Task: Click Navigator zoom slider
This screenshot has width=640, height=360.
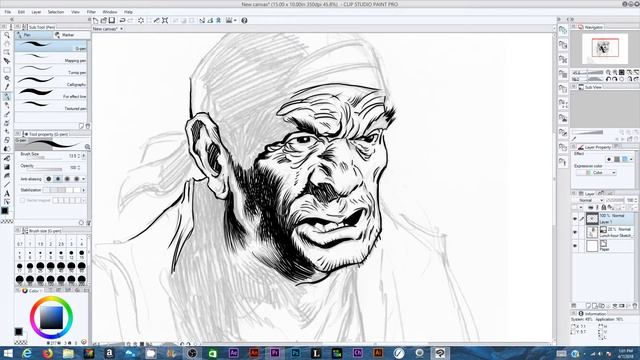Action: [595, 73]
